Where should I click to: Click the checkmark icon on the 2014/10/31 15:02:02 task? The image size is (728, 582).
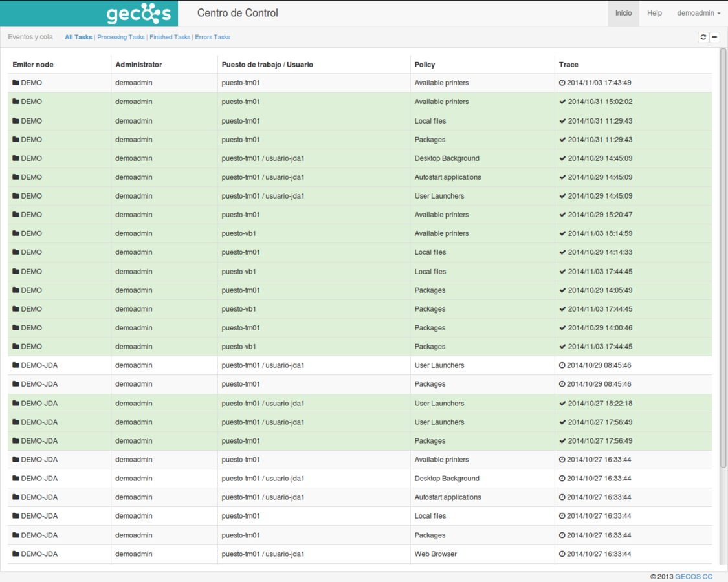562,102
